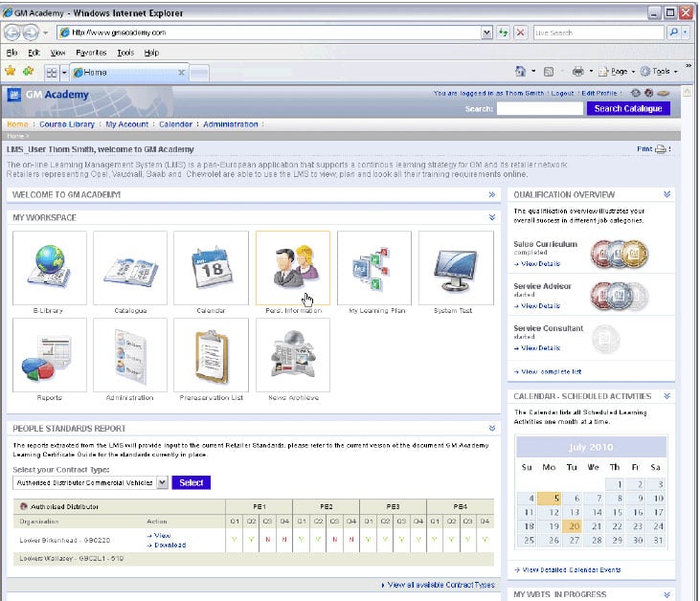Image resolution: width=700 pixels, height=601 pixels.
Task: Click the Add to Favorites icon
Action: click(x=28, y=71)
